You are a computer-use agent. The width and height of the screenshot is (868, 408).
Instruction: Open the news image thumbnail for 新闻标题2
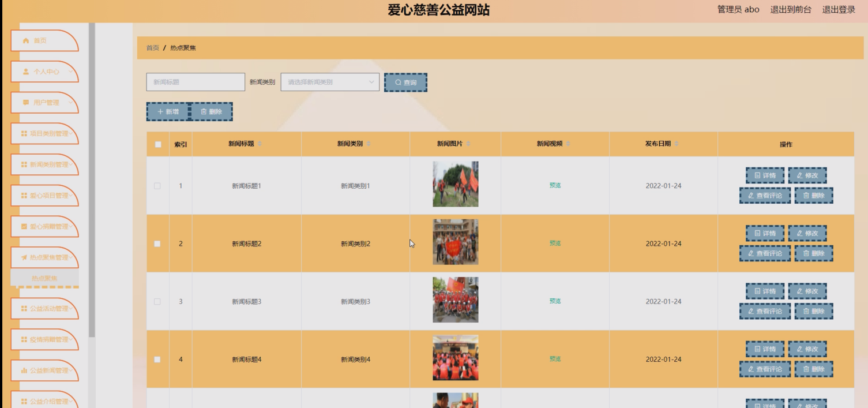point(456,242)
